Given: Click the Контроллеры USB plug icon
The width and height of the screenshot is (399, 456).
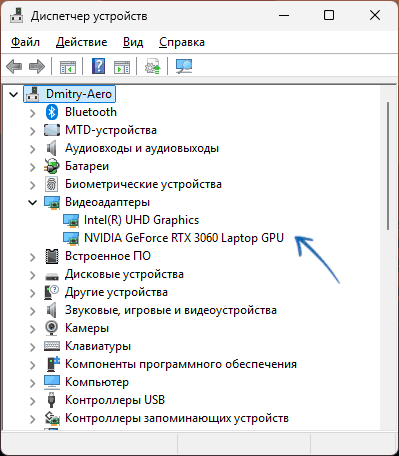Looking at the screenshot, I should click(x=51, y=400).
